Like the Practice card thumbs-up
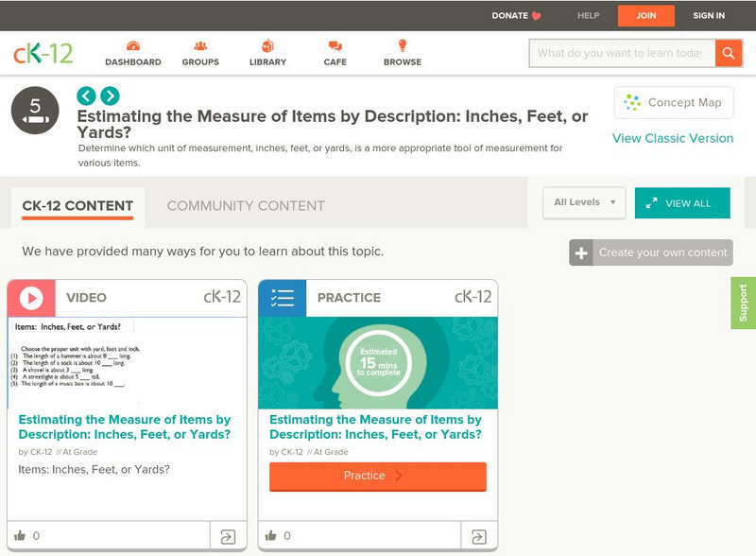Image resolution: width=756 pixels, height=556 pixels. 271,535
